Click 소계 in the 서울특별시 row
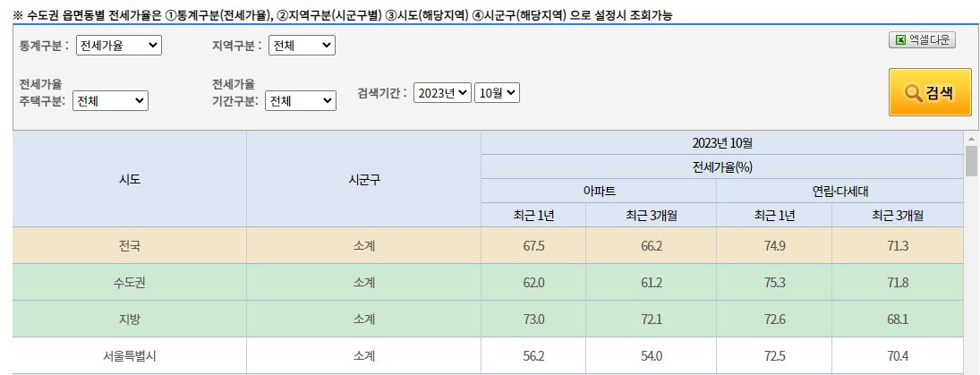 [x=363, y=356]
